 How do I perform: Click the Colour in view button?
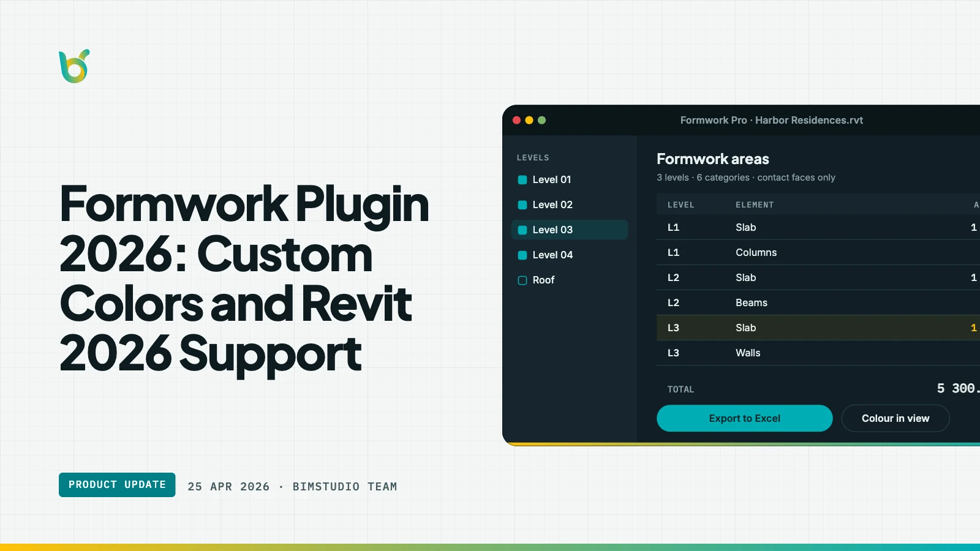click(895, 418)
